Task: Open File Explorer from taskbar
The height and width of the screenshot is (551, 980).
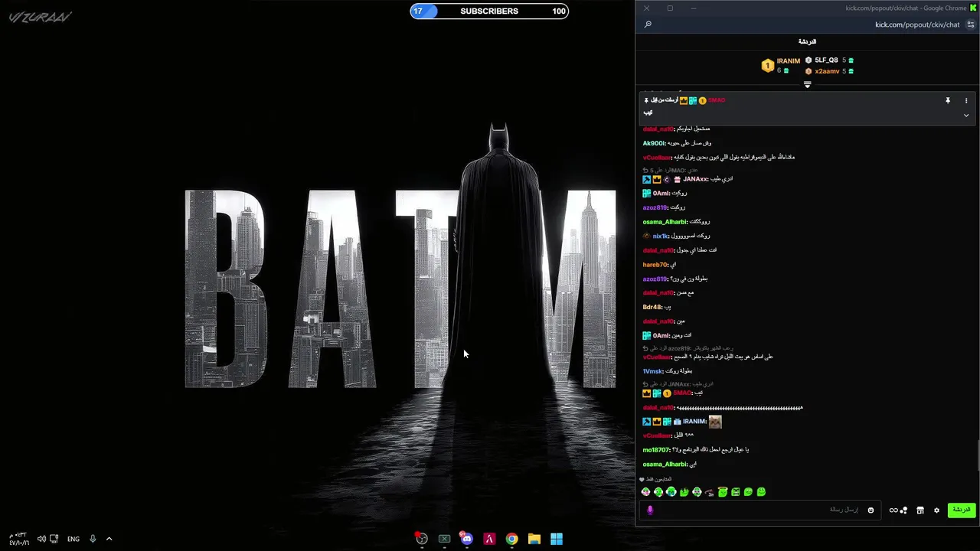Action: 534,539
